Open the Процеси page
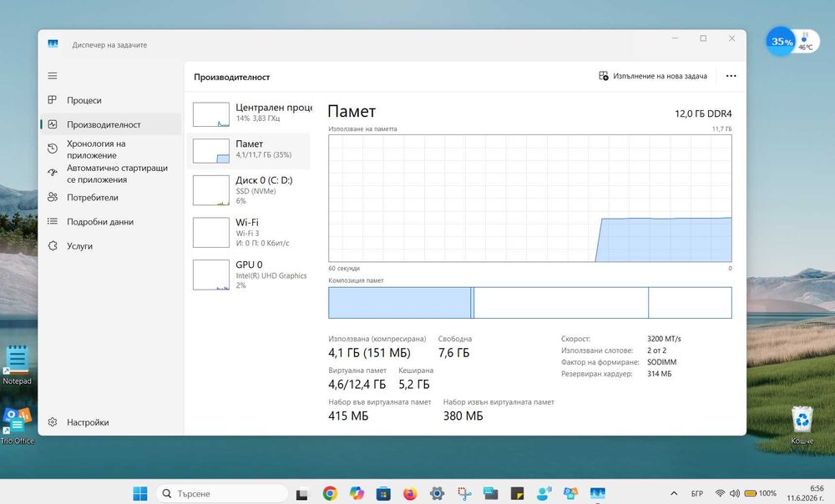 pyautogui.click(x=111, y=100)
